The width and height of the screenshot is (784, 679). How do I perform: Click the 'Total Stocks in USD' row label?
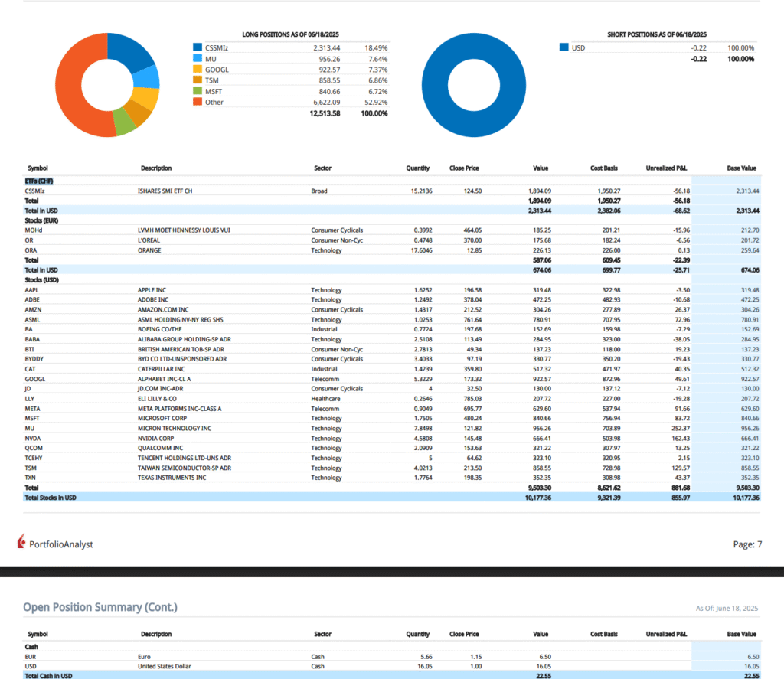pyautogui.click(x=51, y=498)
